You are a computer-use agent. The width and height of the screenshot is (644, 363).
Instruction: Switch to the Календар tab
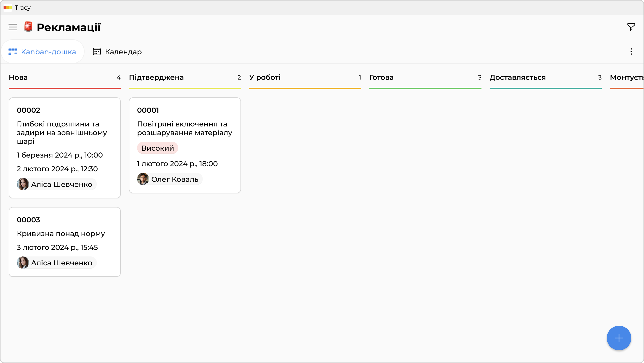point(117,52)
